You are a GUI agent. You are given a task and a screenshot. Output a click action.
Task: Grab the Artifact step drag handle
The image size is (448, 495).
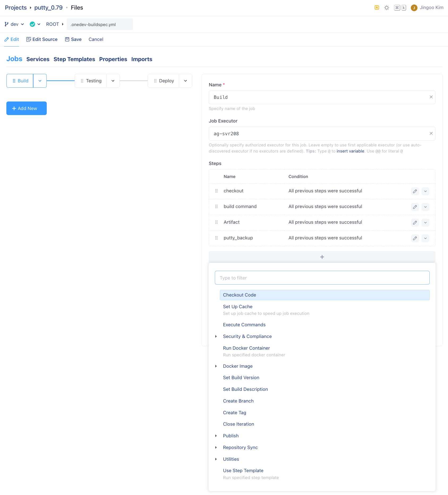click(216, 222)
